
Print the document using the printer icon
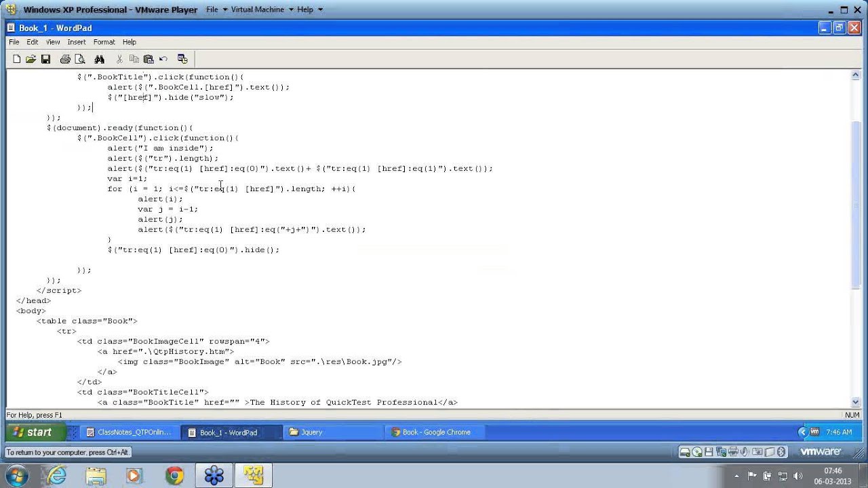tap(65, 59)
